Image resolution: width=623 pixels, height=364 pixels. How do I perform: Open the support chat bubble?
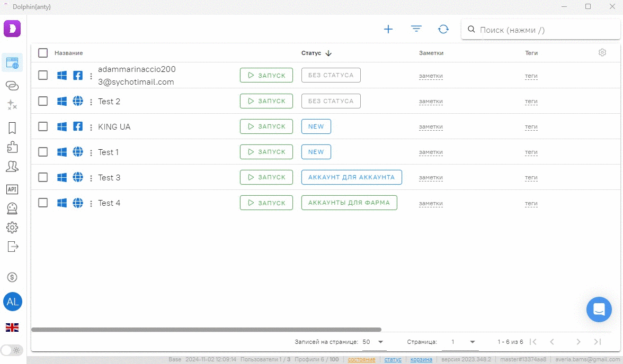(x=599, y=309)
